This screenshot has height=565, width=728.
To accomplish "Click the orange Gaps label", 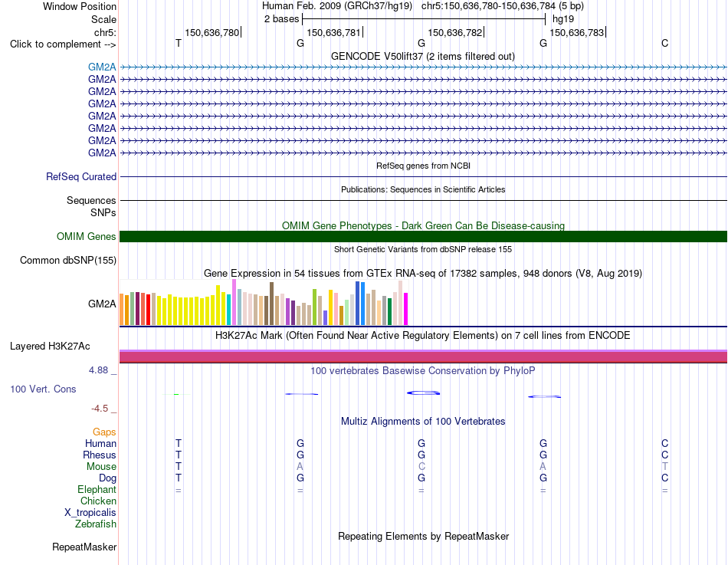I will [104, 432].
